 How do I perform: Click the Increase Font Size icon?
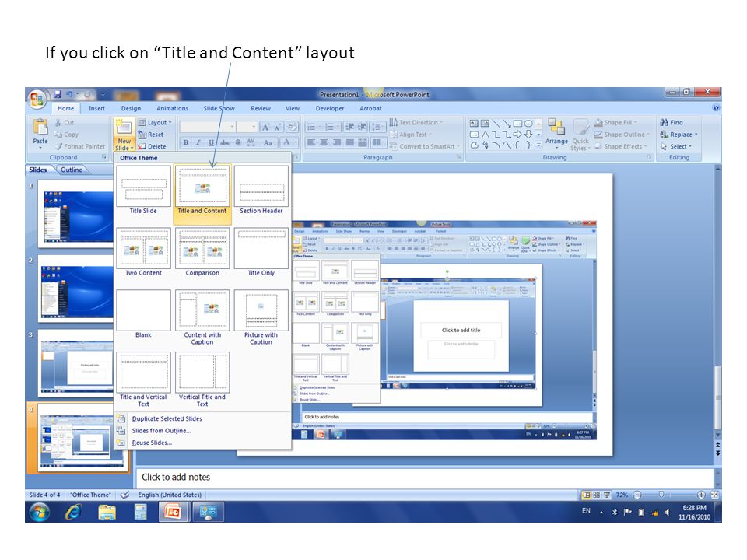pos(266,127)
